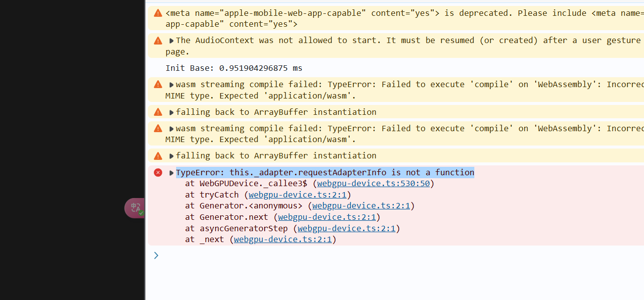Open the asyncGeneratorStep source link
Screen dimensions: 644x300
tap(346, 228)
